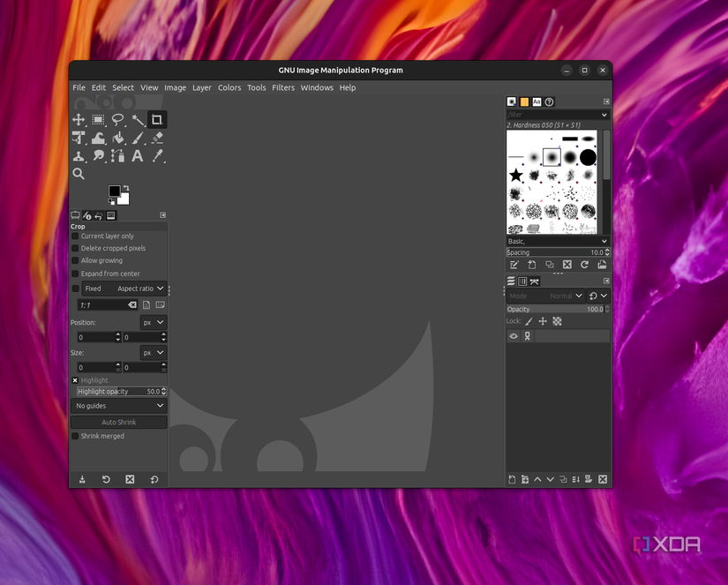Enable Delete cropped pixels
The width and height of the screenshot is (728, 585).
[75, 249]
